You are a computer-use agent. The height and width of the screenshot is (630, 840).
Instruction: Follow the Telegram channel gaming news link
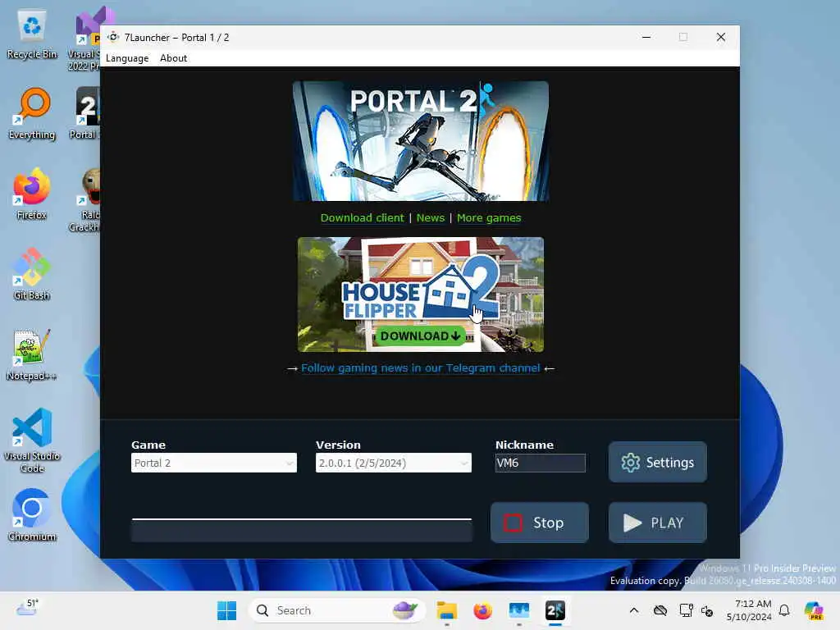[421, 368]
